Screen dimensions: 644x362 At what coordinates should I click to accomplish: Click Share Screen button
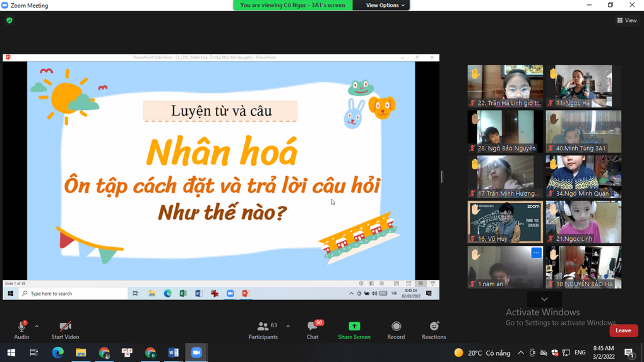click(x=354, y=330)
